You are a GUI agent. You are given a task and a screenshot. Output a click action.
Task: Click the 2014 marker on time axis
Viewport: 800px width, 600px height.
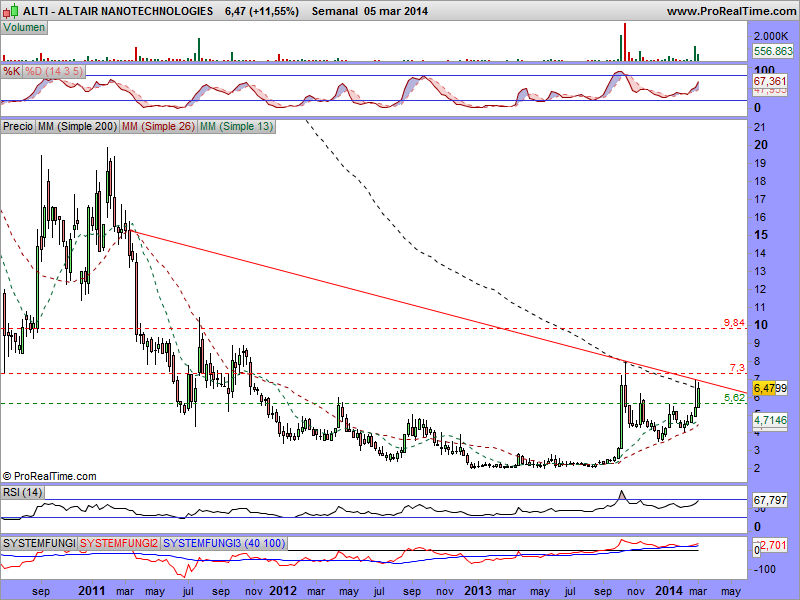coord(669,591)
